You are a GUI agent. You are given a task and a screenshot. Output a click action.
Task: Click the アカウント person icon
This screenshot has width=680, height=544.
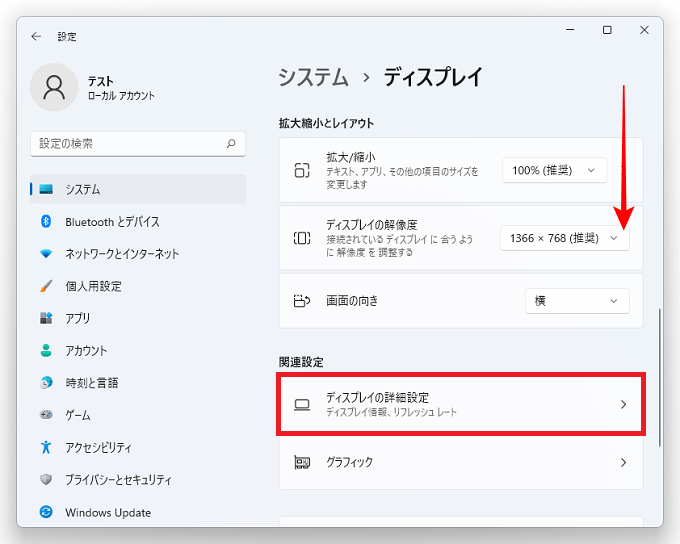(x=46, y=350)
